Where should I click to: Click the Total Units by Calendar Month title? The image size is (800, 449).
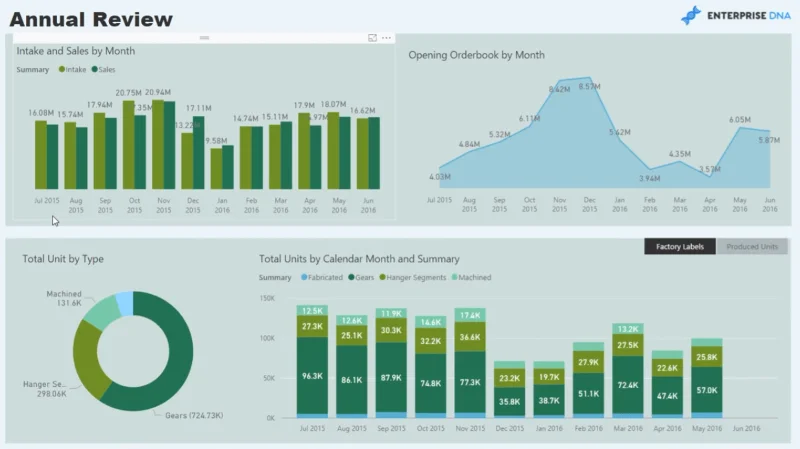coord(359,259)
